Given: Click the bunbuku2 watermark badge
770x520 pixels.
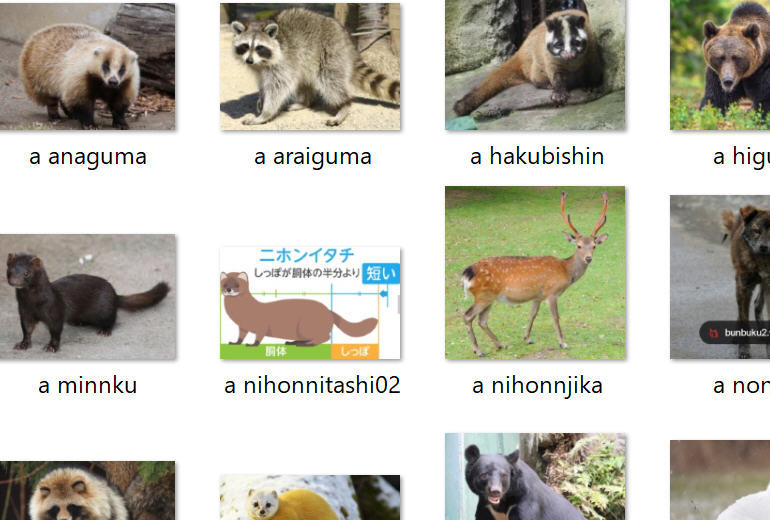Looking at the screenshot, I should click(735, 333).
